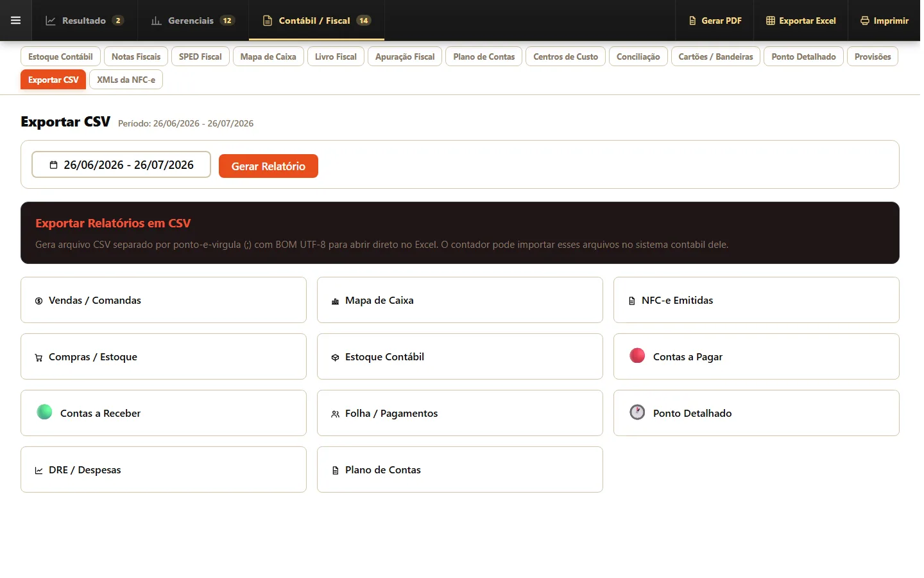Switch to the Resultado tab
924x578 pixels.
pyautogui.click(x=84, y=21)
